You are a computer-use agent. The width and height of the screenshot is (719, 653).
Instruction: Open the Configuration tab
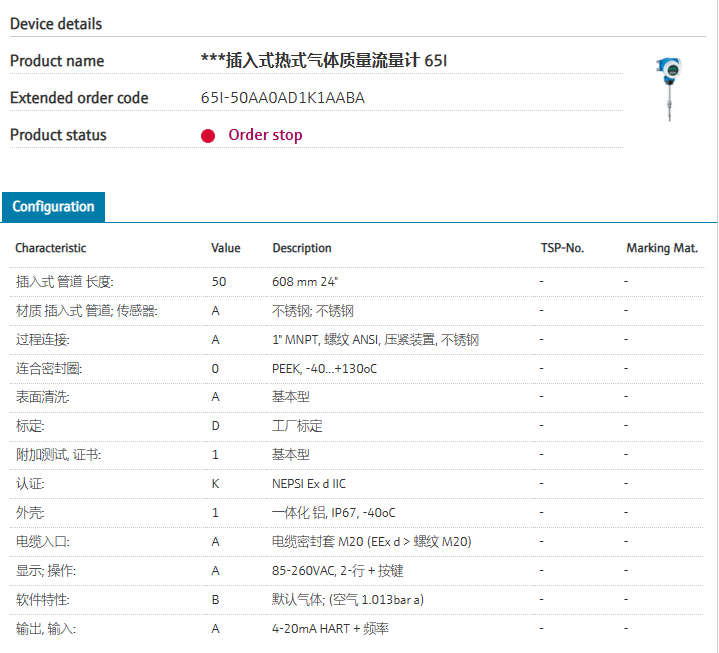[53, 207]
